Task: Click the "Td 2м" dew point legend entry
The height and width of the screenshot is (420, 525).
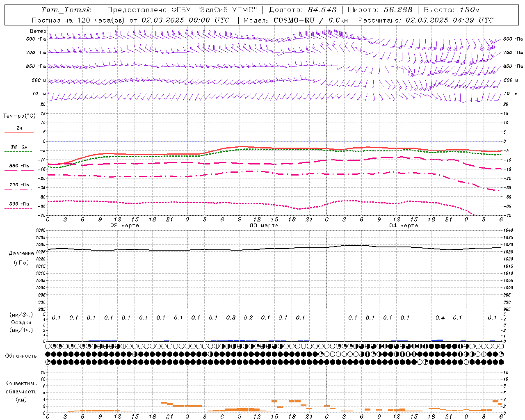Action: pyautogui.click(x=19, y=147)
